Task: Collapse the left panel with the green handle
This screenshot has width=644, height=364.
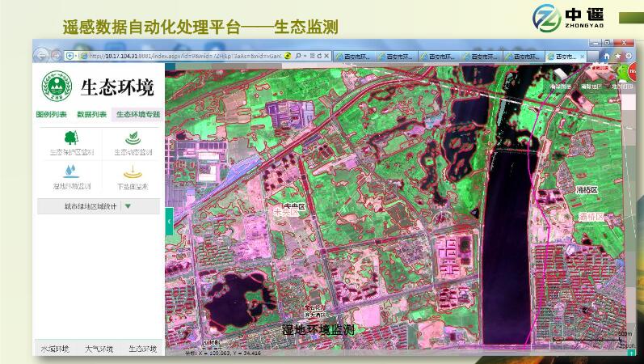Action: [169, 220]
